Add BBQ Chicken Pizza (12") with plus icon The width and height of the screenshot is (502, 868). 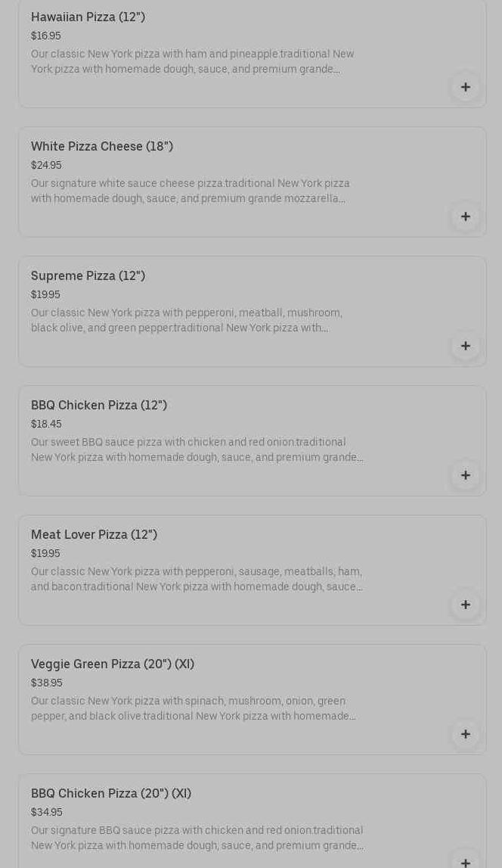tap(465, 475)
